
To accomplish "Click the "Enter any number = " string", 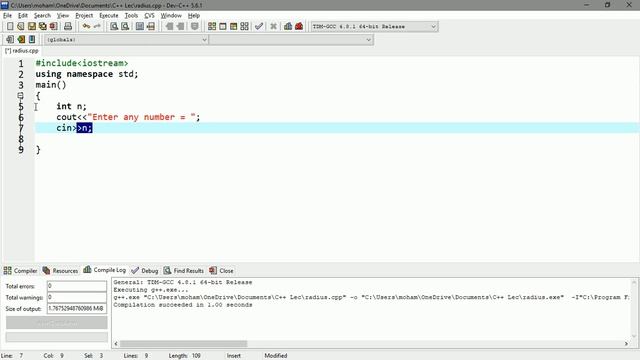I will click(x=141, y=117).
